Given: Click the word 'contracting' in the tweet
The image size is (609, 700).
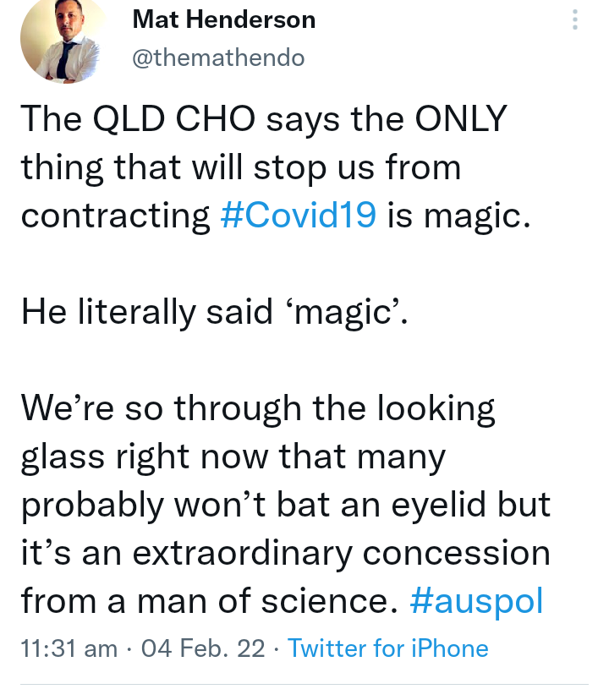Looking at the screenshot, I should (x=115, y=215).
